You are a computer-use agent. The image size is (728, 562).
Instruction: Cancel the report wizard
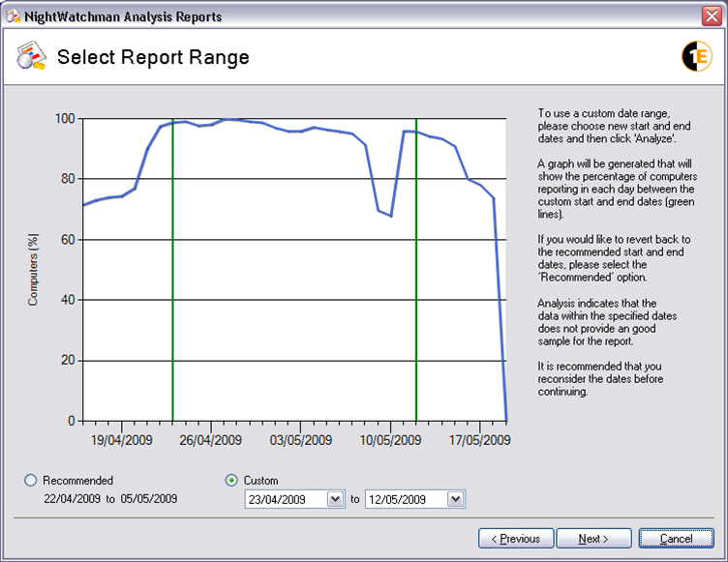coord(676,538)
